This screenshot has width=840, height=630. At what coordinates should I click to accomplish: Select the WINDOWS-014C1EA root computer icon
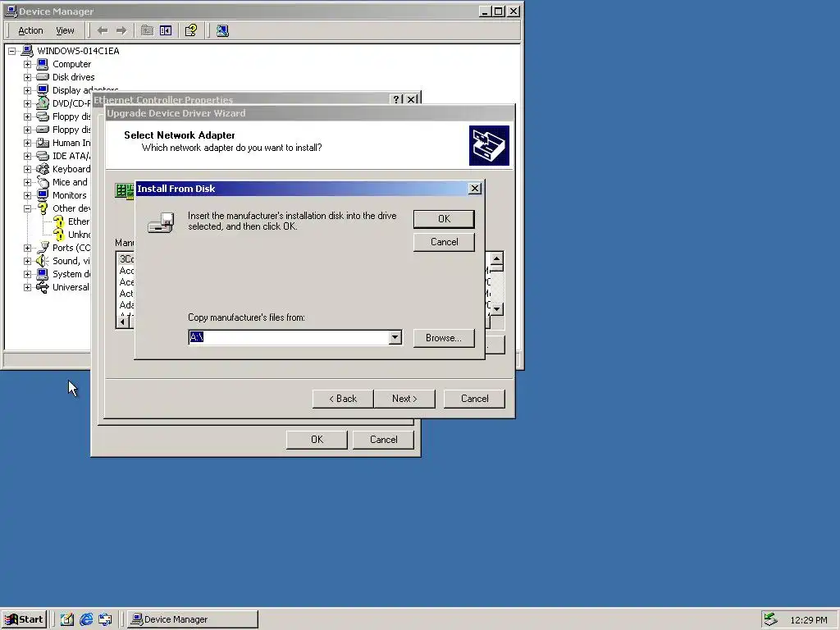coord(27,51)
